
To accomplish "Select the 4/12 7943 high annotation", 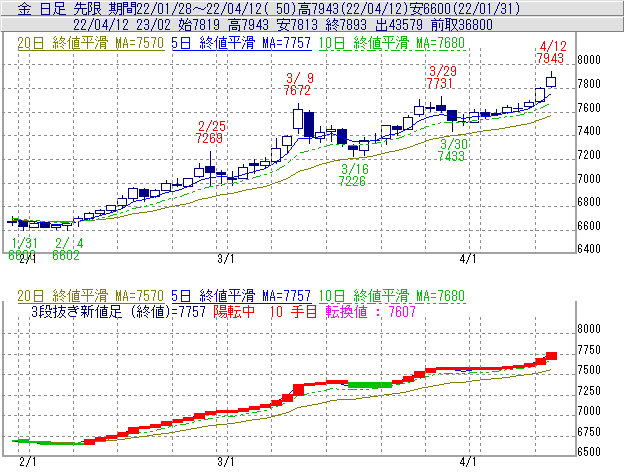I will [551, 52].
